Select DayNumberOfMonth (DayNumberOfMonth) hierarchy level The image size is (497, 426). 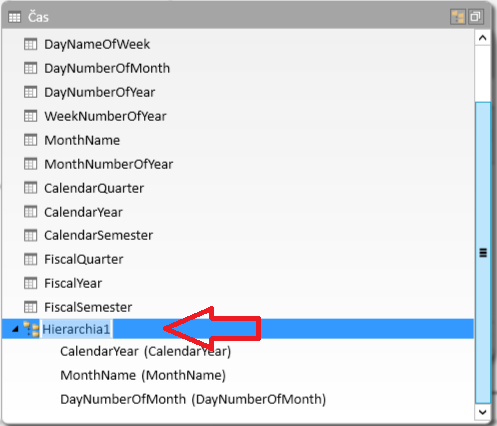tap(193, 399)
